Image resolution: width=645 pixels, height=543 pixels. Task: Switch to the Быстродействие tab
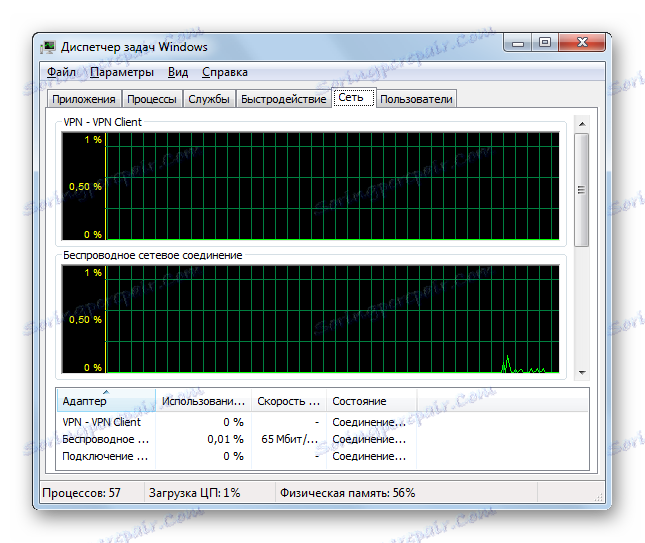click(283, 99)
